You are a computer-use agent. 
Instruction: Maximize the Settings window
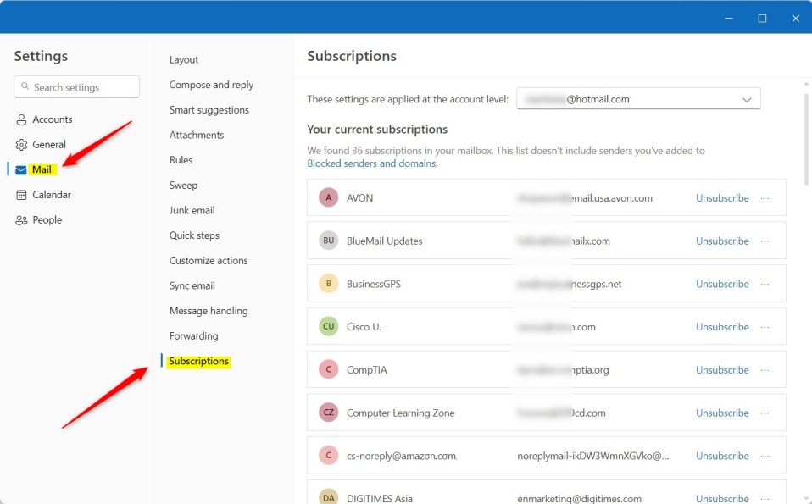(762, 19)
